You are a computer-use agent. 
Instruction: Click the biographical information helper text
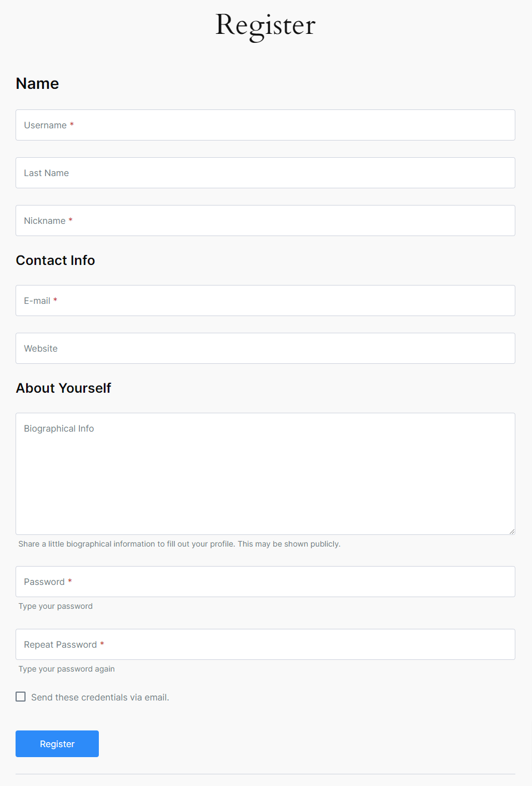(179, 544)
